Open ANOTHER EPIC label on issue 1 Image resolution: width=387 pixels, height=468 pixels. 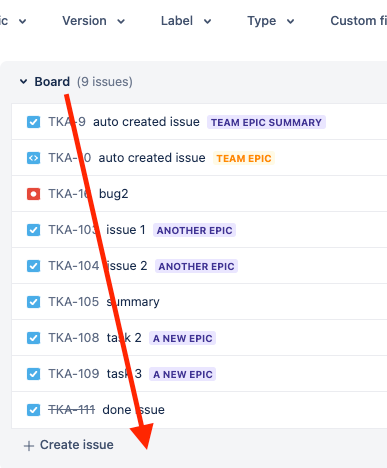(x=194, y=230)
